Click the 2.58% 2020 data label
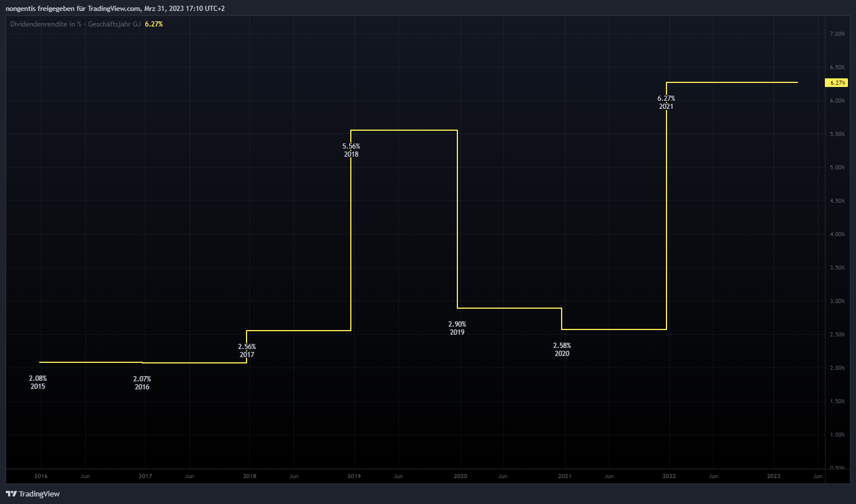856x504 pixels. coord(562,350)
